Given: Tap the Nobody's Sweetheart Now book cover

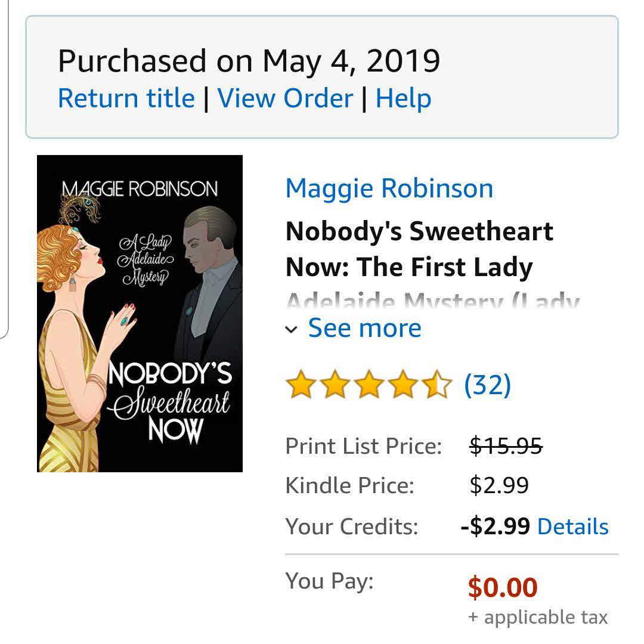Looking at the screenshot, I should [x=140, y=314].
